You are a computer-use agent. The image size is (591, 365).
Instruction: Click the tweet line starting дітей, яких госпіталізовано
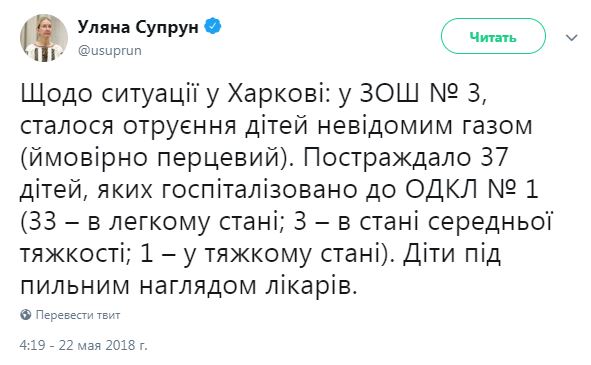click(279, 189)
